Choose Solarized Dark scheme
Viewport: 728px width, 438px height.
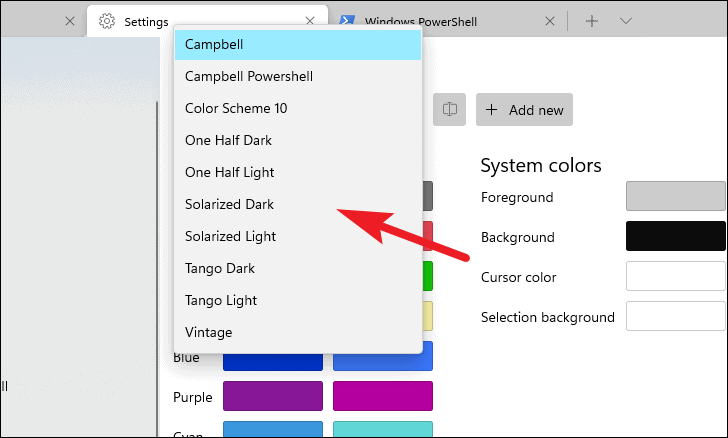pyautogui.click(x=298, y=205)
